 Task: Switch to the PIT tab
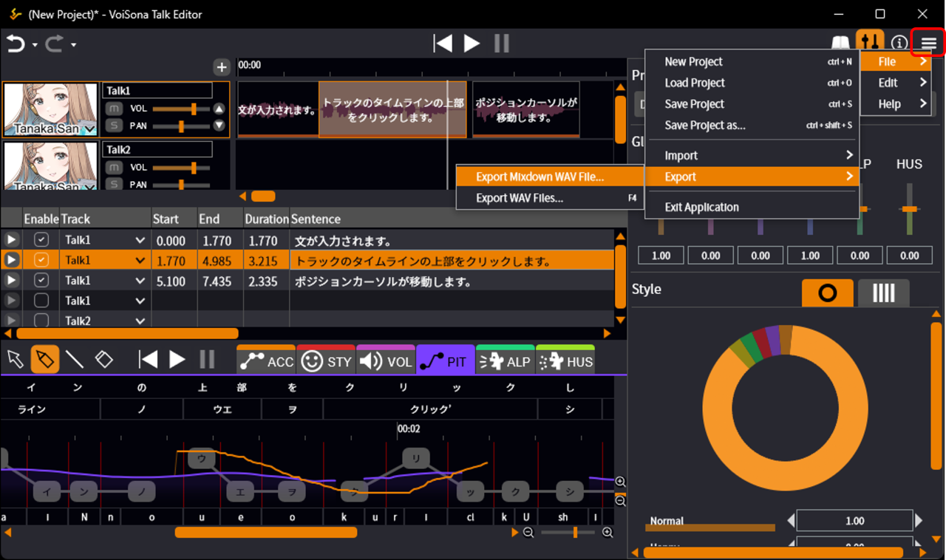[x=445, y=361]
